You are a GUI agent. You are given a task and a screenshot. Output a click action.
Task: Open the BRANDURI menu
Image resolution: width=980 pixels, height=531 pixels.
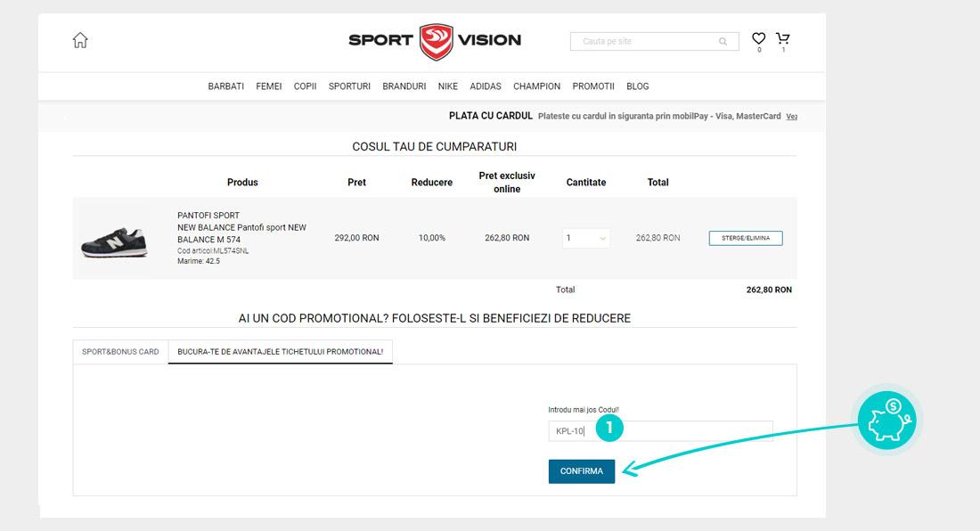click(404, 86)
